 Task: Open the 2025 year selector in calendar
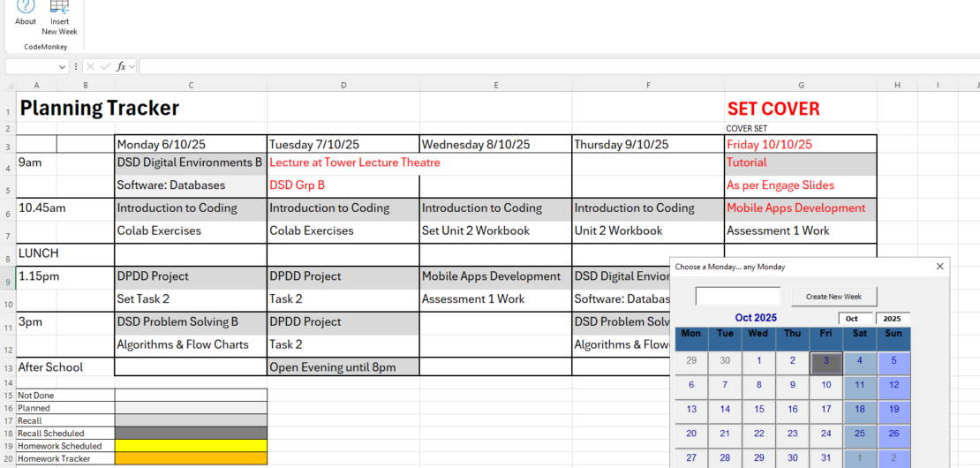click(x=892, y=318)
